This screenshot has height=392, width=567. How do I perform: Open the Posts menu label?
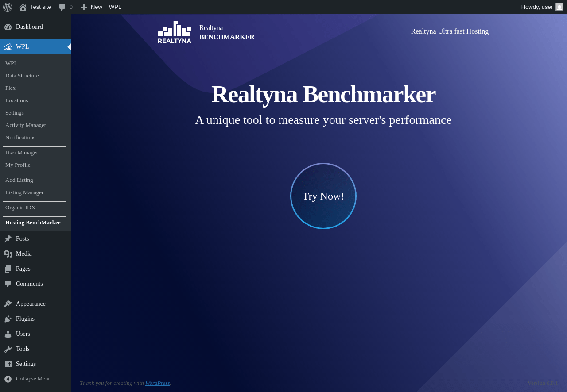tap(23, 239)
